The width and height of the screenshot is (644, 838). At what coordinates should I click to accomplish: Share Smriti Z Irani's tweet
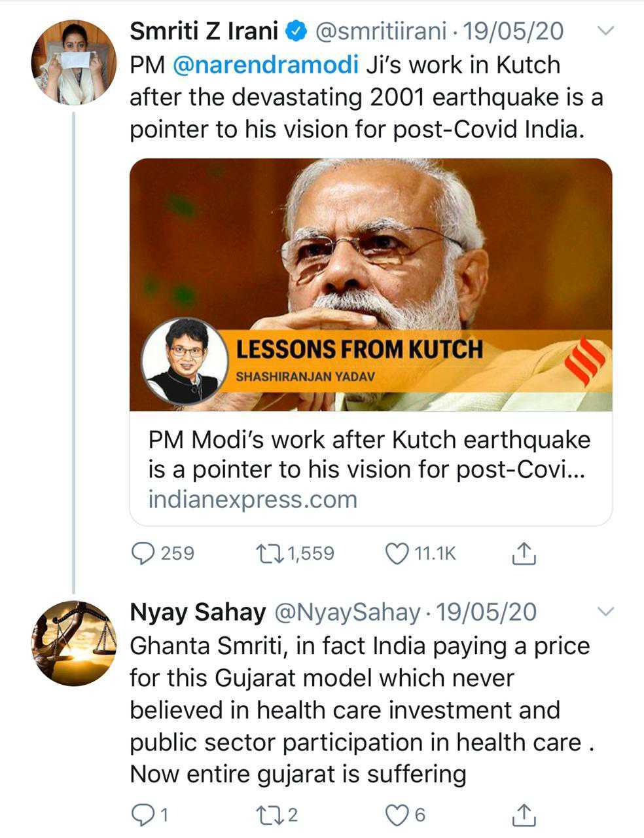(x=524, y=554)
